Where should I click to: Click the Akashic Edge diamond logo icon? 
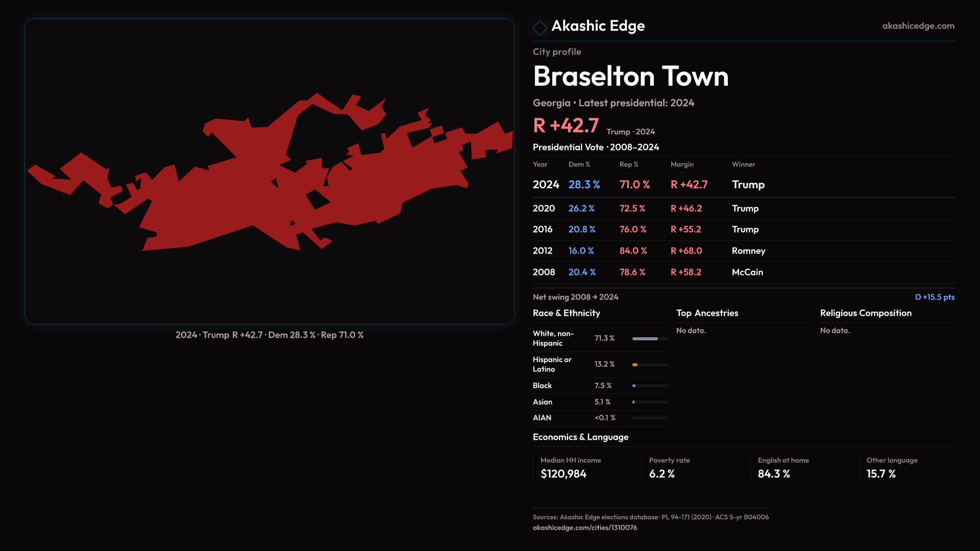540,28
